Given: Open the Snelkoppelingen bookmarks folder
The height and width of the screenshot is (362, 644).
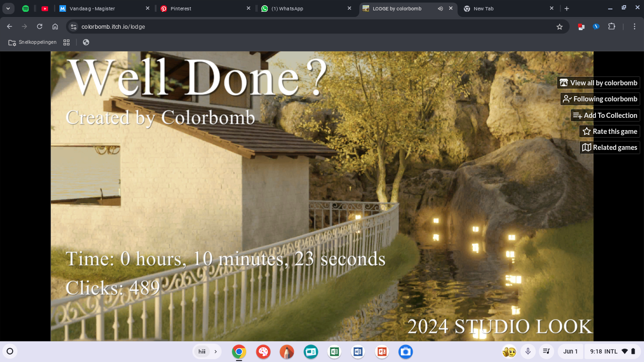Looking at the screenshot, I should tap(33, 42).
